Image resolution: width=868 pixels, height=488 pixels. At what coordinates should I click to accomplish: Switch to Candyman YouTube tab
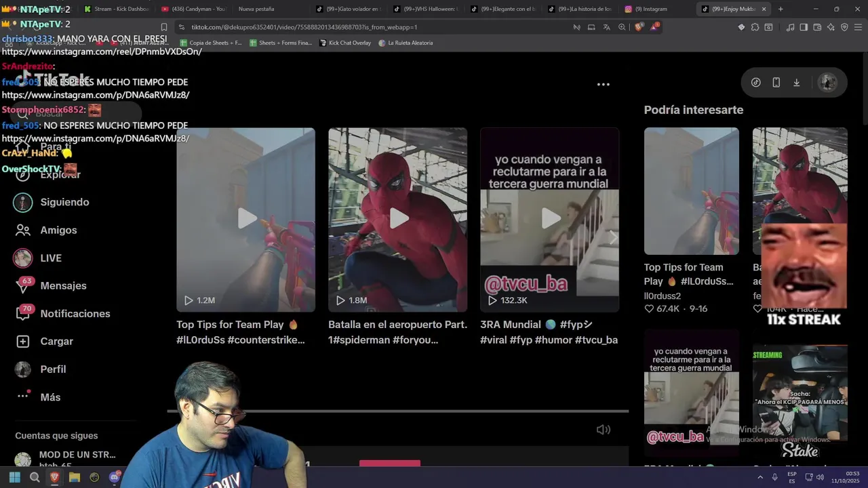(194, 9)
